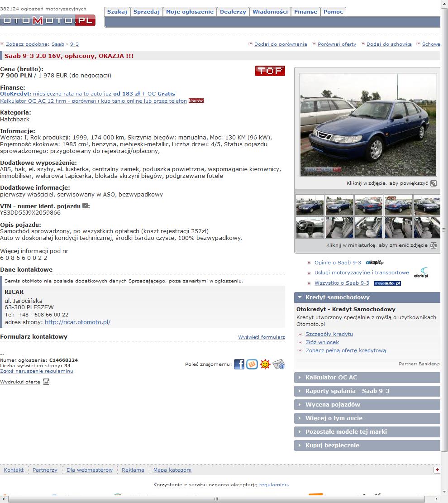
Task: Click the printer icon next to Wydrukuj ofertę
Action: click(46, 382)
